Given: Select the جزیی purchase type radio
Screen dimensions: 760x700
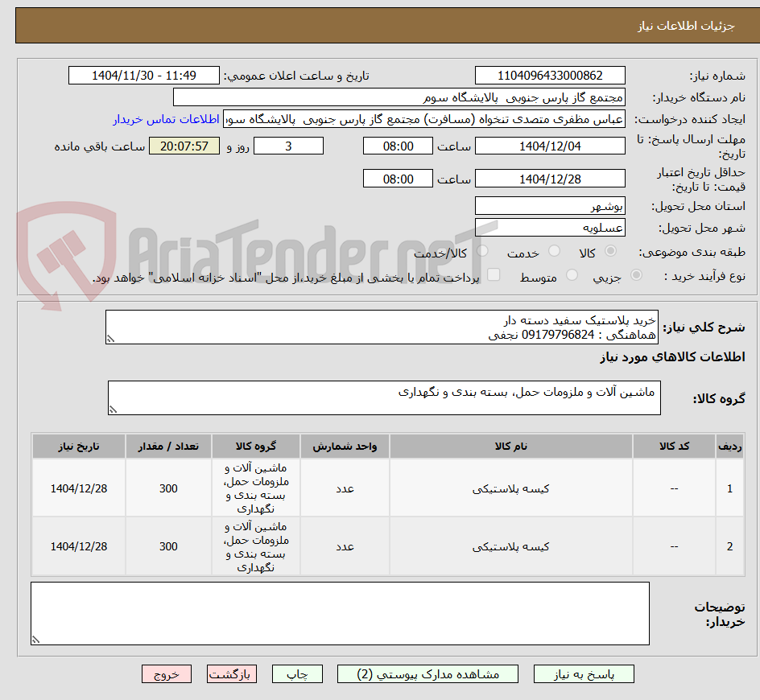Looking at the screenshot, I should (636, 275).
